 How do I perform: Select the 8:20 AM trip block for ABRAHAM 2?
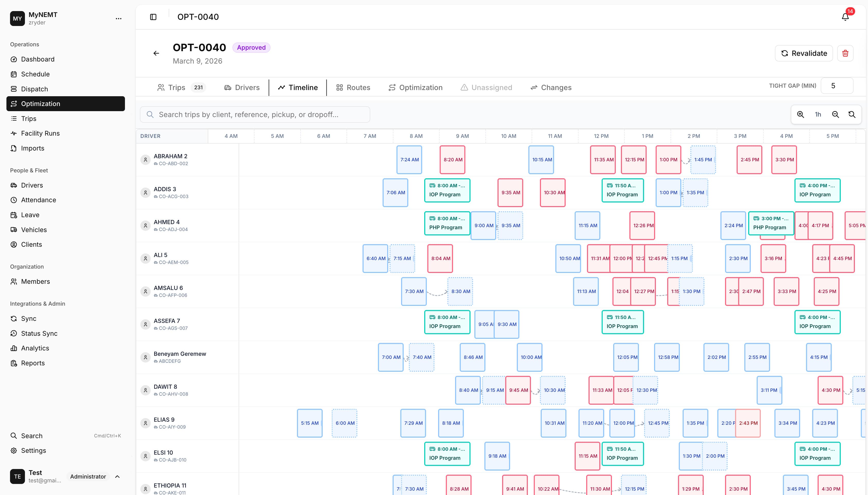pos(452,160)
